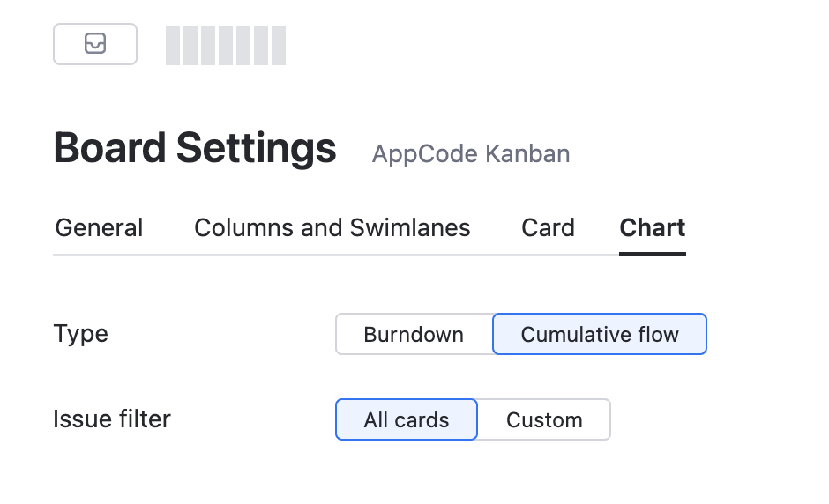Viewport: 829px width, 504px height.
Task: Switch issue filter to Custom
Action: coord(544,420)
